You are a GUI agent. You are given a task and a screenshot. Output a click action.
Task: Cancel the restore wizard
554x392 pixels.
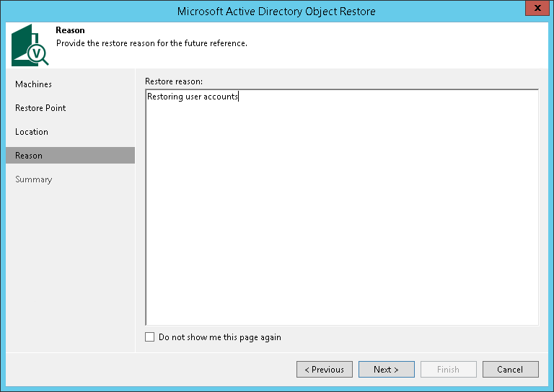click(x=511, y=369)
